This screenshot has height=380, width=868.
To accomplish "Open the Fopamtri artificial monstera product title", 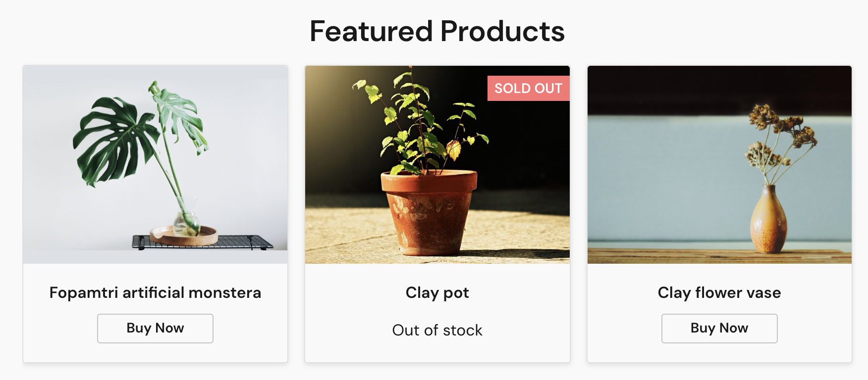I will [155, 292].
